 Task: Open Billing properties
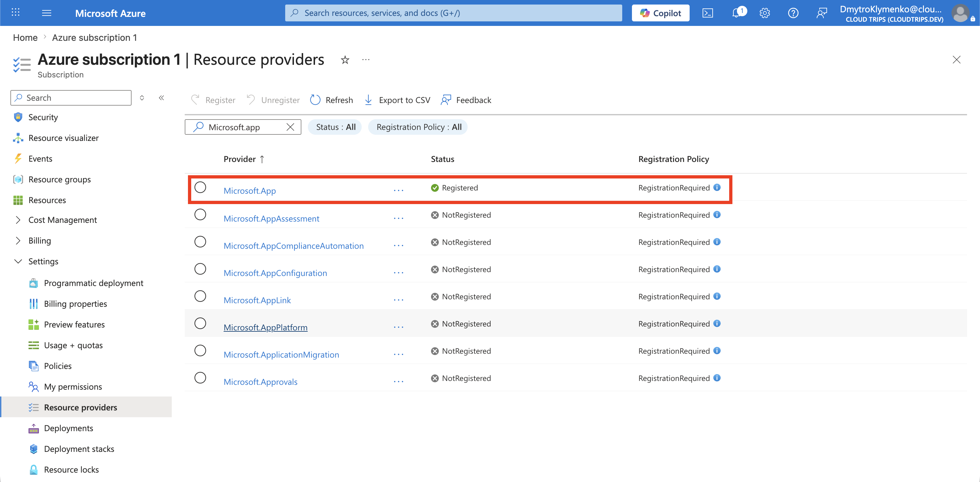pyautogui.click(x=75, y=304)
